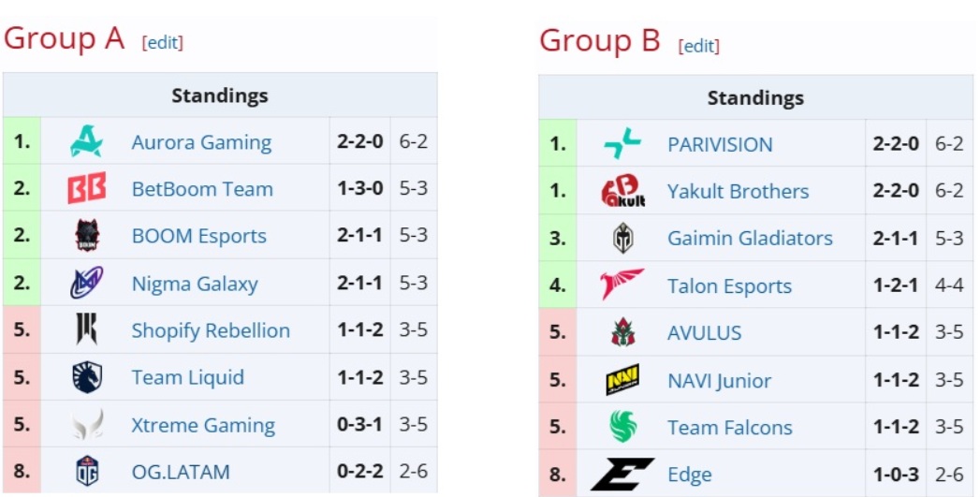Open the Team Liquid horse logo
The image size is (980, 497).
[87, 377]
